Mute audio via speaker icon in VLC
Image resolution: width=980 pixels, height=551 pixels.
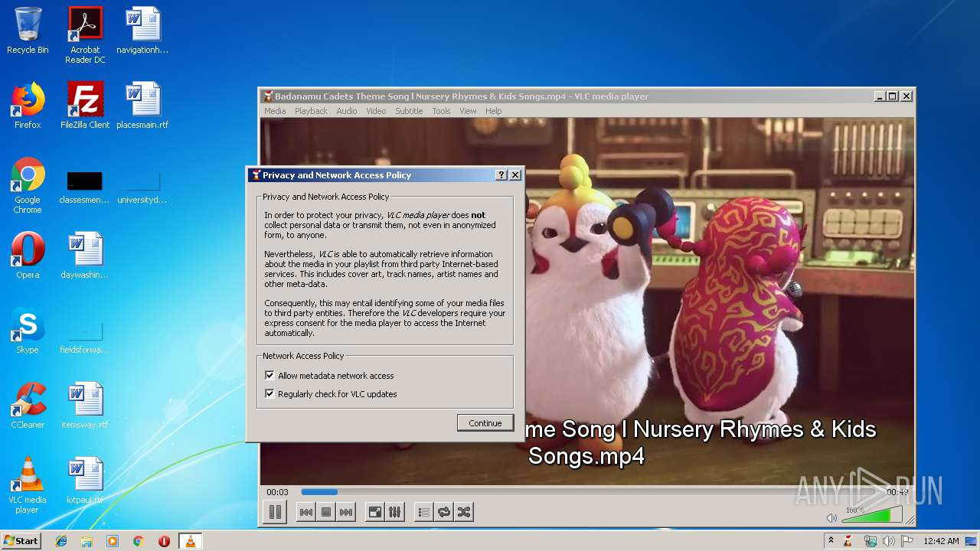[x=831, y=518]
